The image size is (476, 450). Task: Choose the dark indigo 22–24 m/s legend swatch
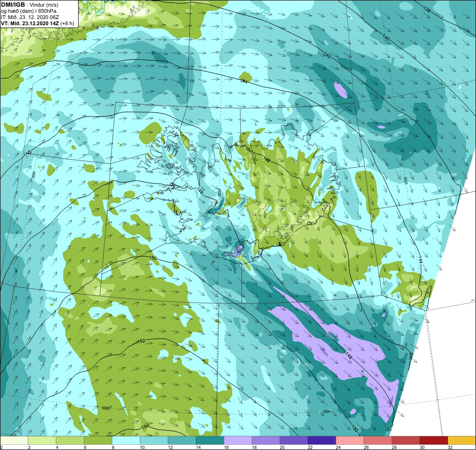(322, 440)
